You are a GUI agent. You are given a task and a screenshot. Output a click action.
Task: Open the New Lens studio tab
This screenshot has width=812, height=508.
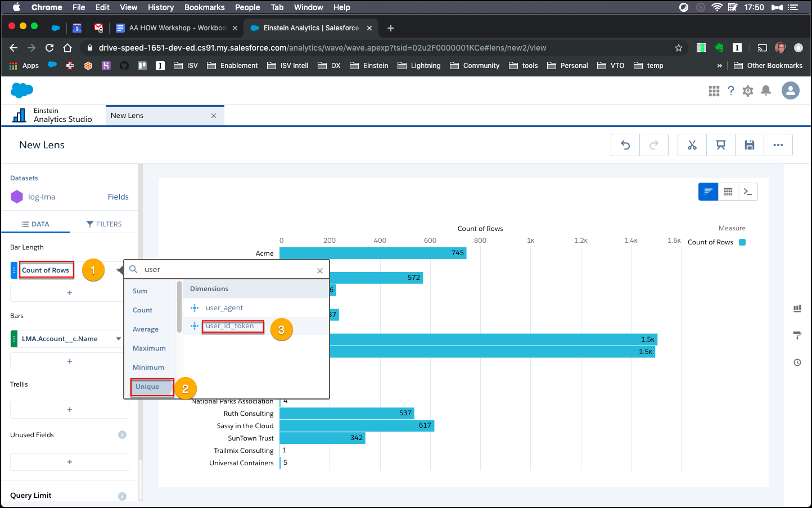tap(164, 116)
